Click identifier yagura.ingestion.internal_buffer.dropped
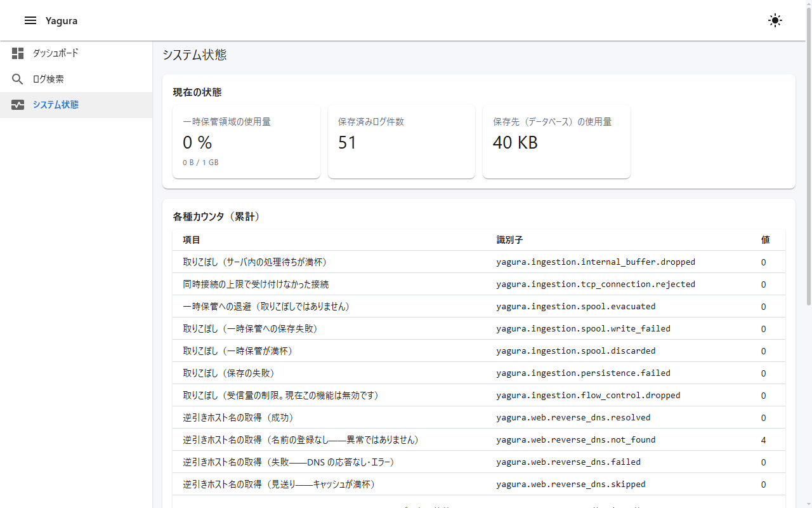Image resolution: width=812 pixels, height=508 pixels. point(596,262)
